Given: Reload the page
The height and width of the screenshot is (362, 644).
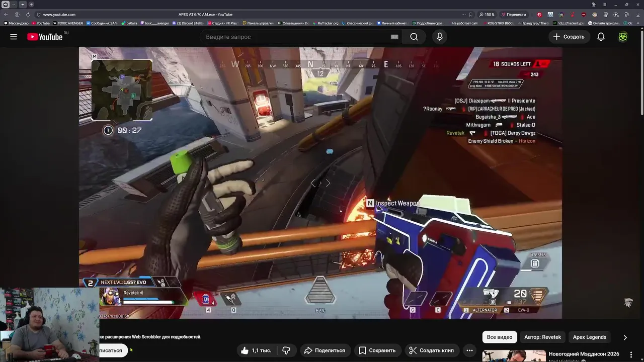Looking at the screenshot, I should [x=28, y=15].
